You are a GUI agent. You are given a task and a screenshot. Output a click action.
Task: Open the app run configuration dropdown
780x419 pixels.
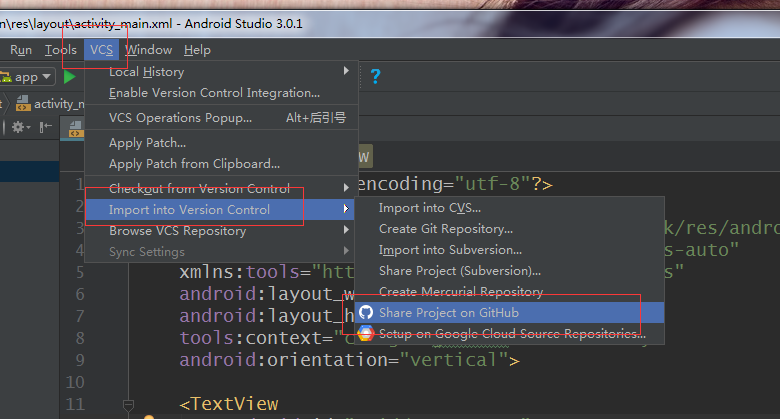point(27,77)
